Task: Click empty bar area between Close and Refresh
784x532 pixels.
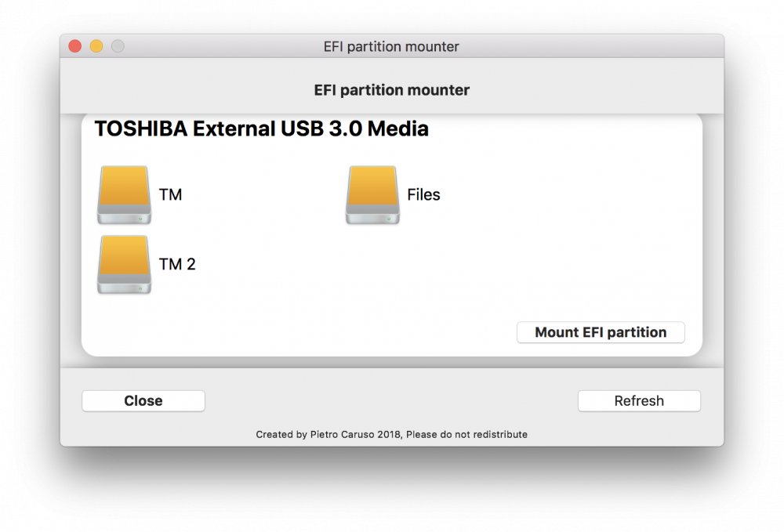Action: click(391, 400)
